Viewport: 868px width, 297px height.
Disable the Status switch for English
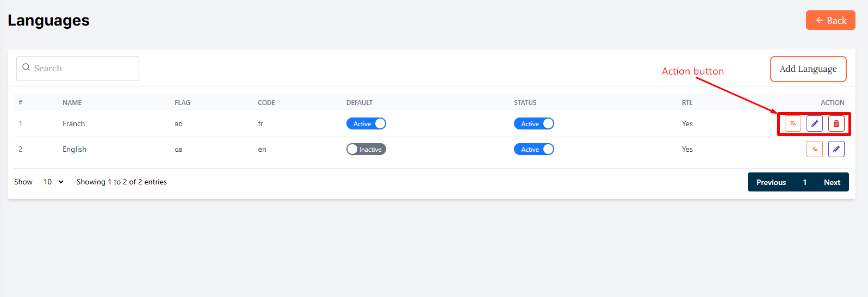pos(534,150)
